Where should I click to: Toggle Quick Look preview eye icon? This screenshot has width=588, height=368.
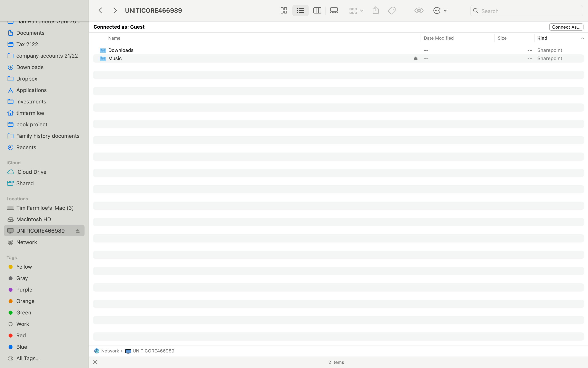pyautogui.click(x=419, y=10)
